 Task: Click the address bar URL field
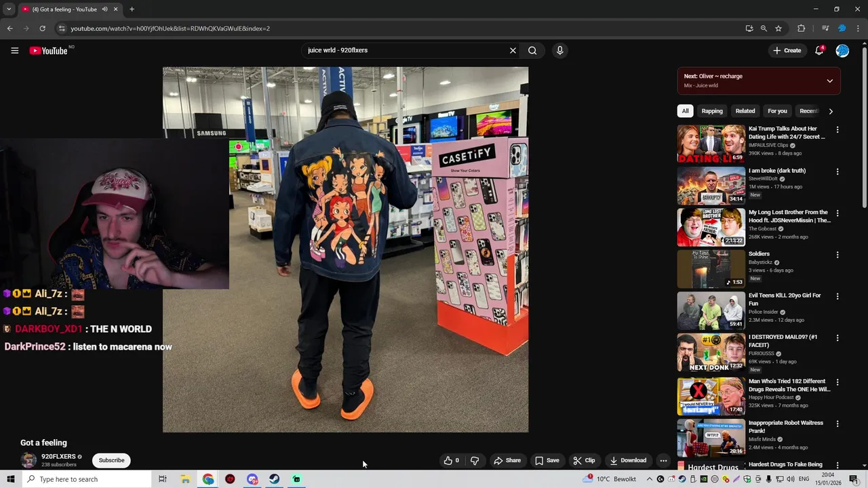point(400,28)
